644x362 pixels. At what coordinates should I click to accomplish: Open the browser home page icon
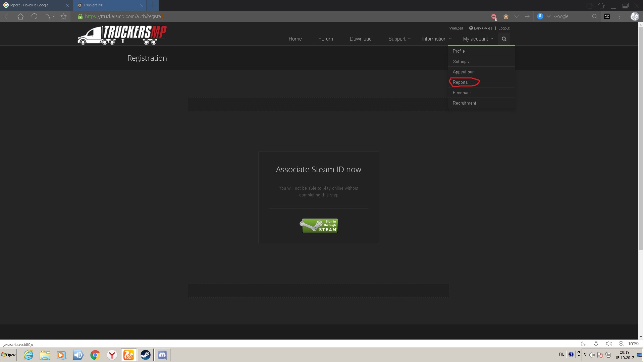pyautogui.click(x=20, y=16)
